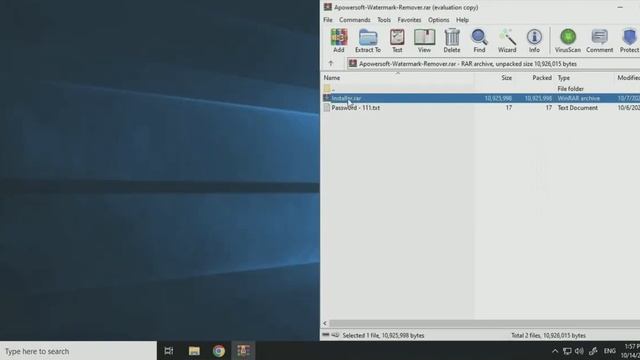Select Password - 111.txt file
The width and height of the screenshot is (640, 360).
point(480,108)
